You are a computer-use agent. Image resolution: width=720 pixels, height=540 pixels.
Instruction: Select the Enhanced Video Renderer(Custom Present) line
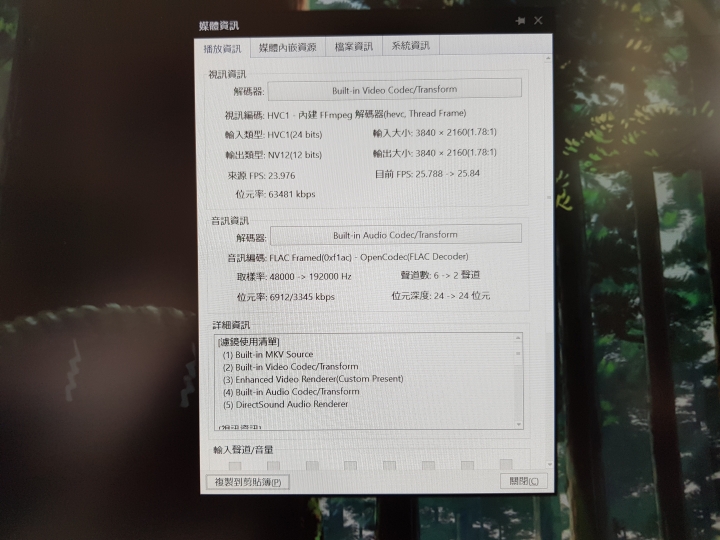313,379
